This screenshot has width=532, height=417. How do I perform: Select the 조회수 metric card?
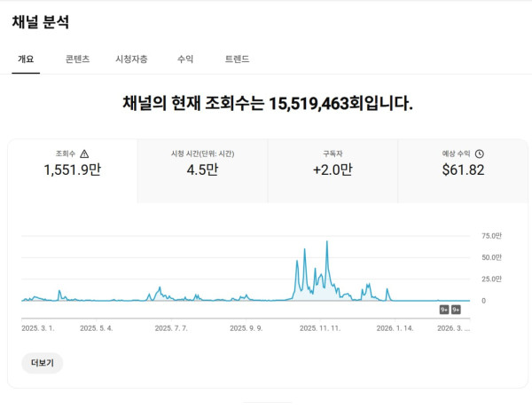73,163
